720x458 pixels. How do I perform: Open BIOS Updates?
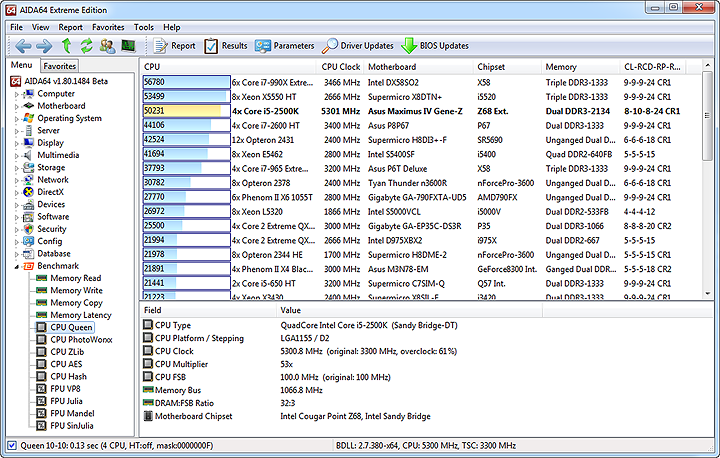[435, 46]
